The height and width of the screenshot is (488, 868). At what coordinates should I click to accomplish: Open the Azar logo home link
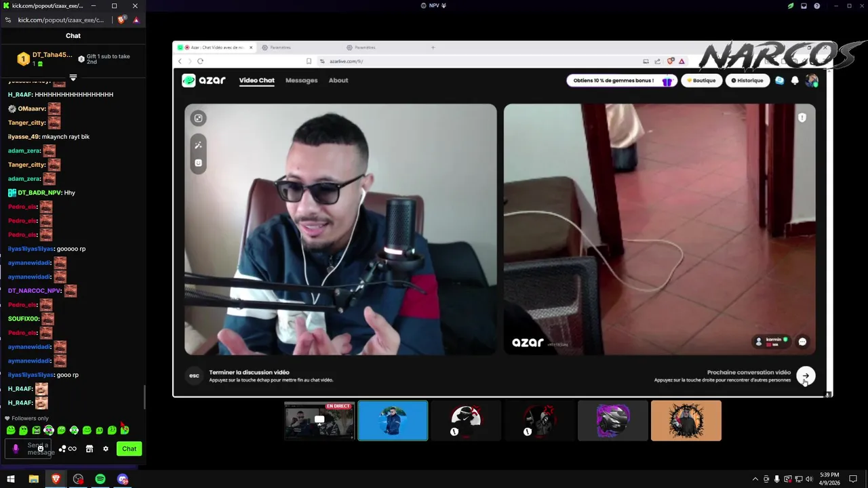203,80
